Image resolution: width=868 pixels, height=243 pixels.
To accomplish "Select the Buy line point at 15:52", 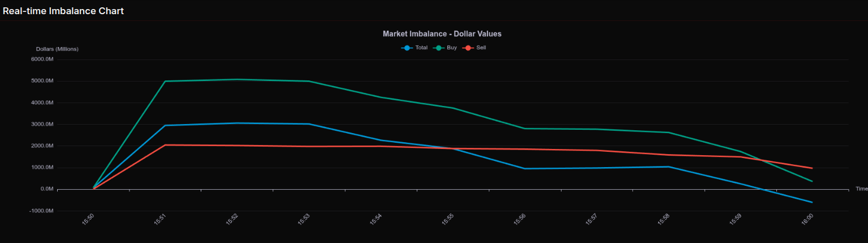I will (x=237, y=79).
